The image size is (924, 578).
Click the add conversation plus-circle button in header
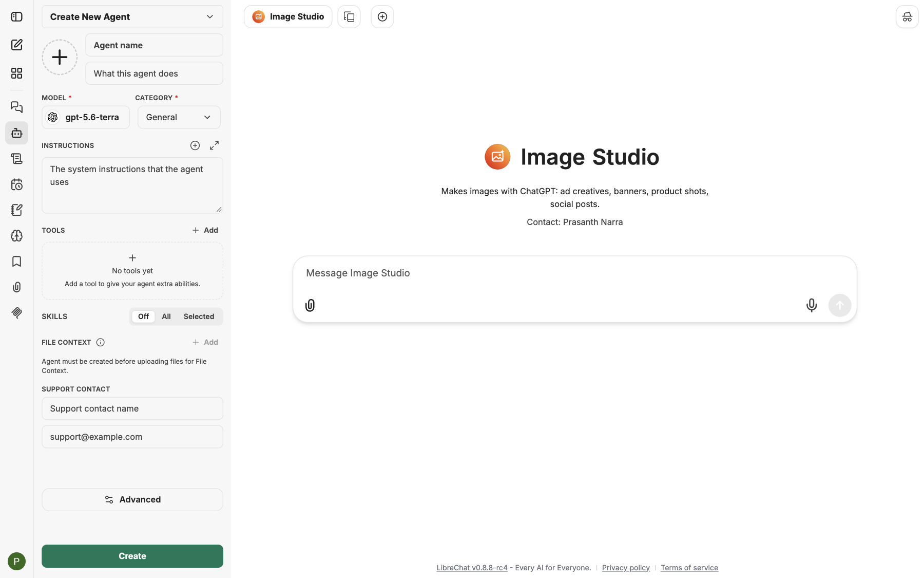click(x=382, y=17)
